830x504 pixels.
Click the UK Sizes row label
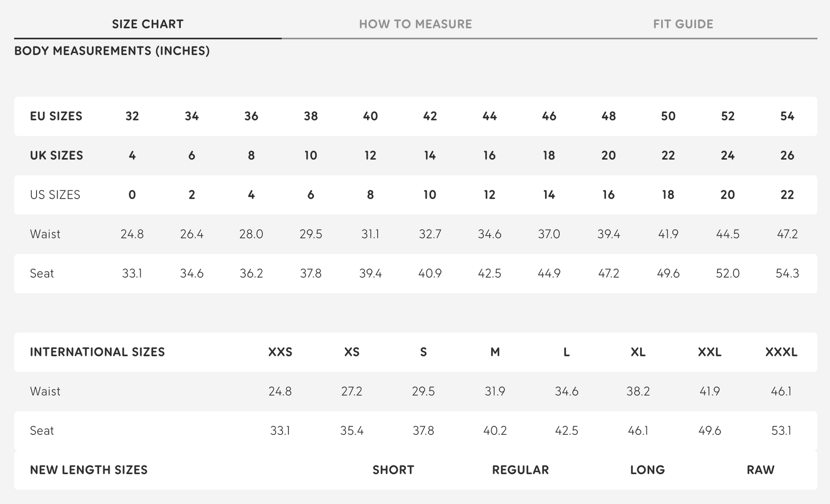(x=57, y=155)
